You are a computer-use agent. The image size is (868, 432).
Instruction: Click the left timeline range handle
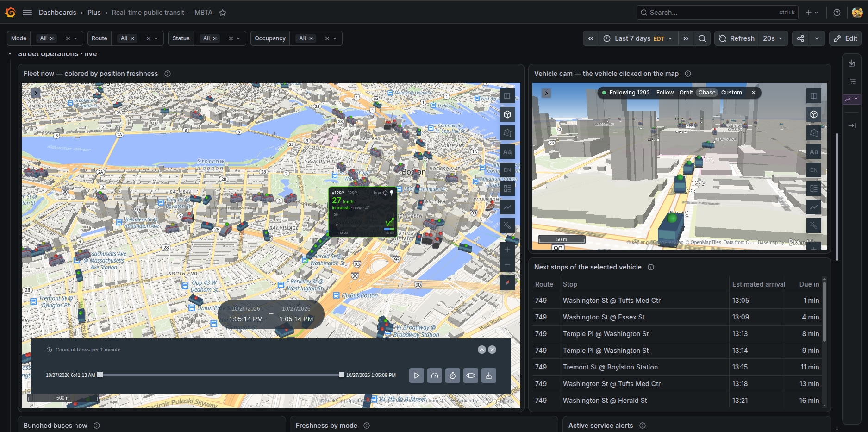(100, 375)
